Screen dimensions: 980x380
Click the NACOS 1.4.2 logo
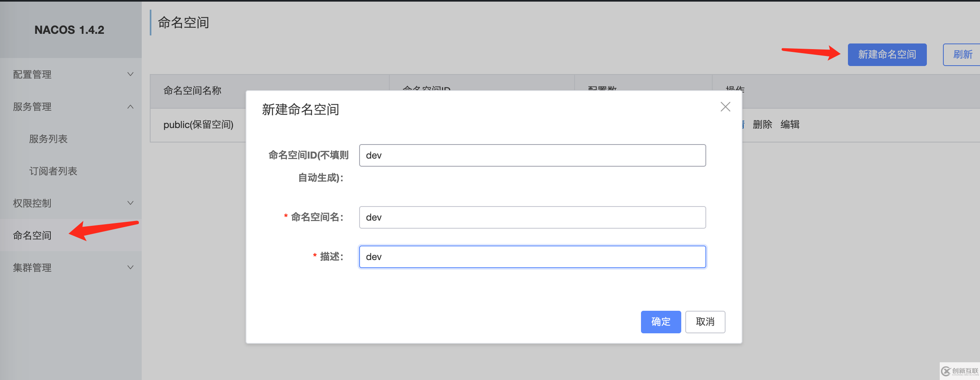[69, 29]
